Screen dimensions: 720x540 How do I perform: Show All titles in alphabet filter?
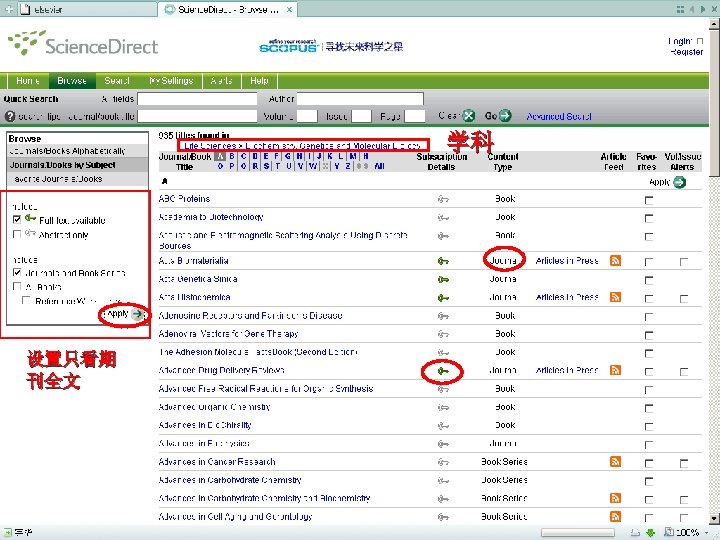pos(379,166)
